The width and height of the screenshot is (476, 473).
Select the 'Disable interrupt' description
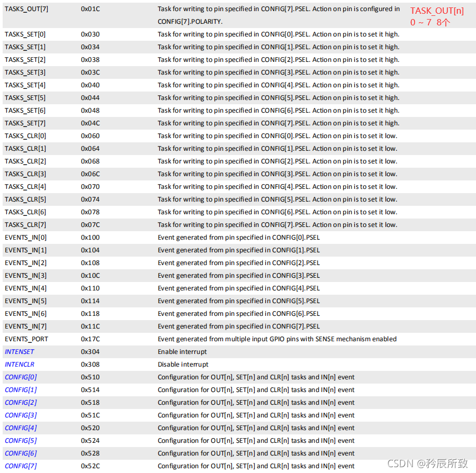coord(183,365)
